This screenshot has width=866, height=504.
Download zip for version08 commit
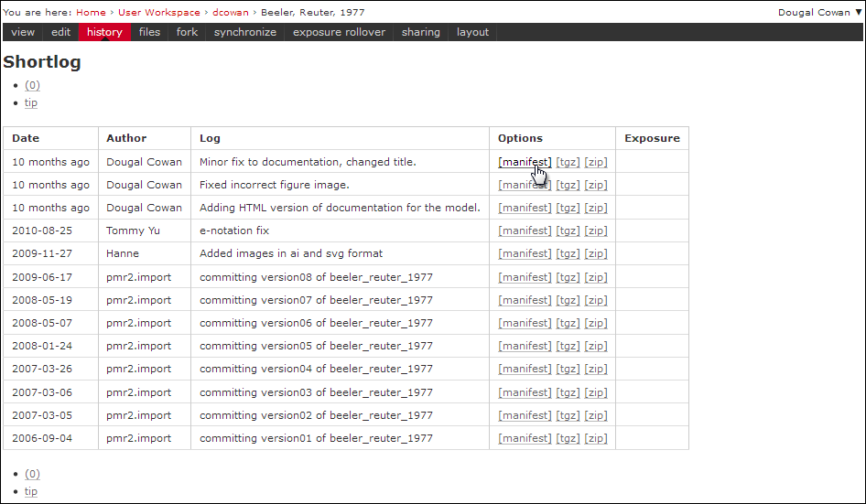point(596,277)
